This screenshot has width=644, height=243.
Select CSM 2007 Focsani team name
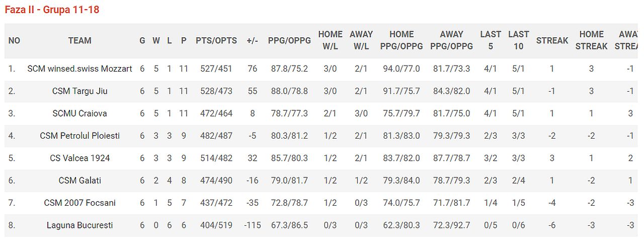click(79, 203)
